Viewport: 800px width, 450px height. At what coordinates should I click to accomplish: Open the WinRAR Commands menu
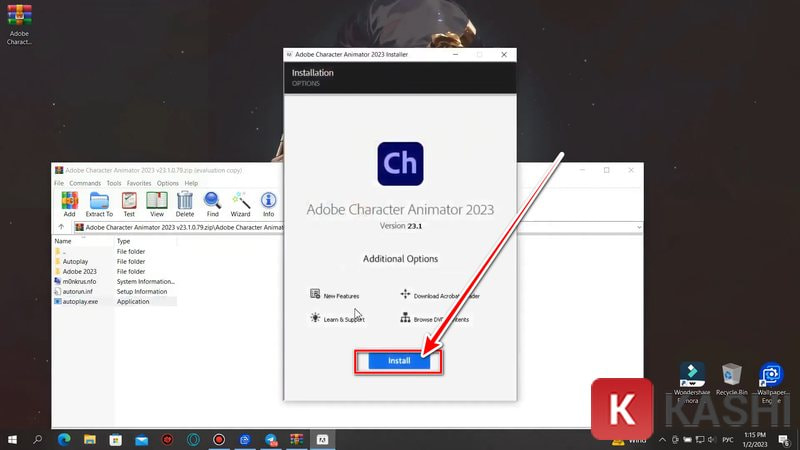pyautogui.click(x=85, y=183)
